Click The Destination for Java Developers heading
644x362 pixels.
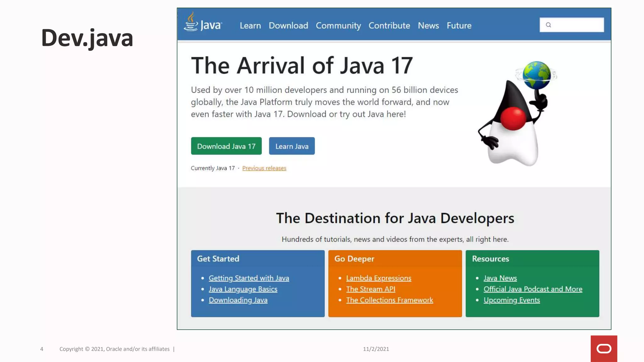tap(395, 218)
